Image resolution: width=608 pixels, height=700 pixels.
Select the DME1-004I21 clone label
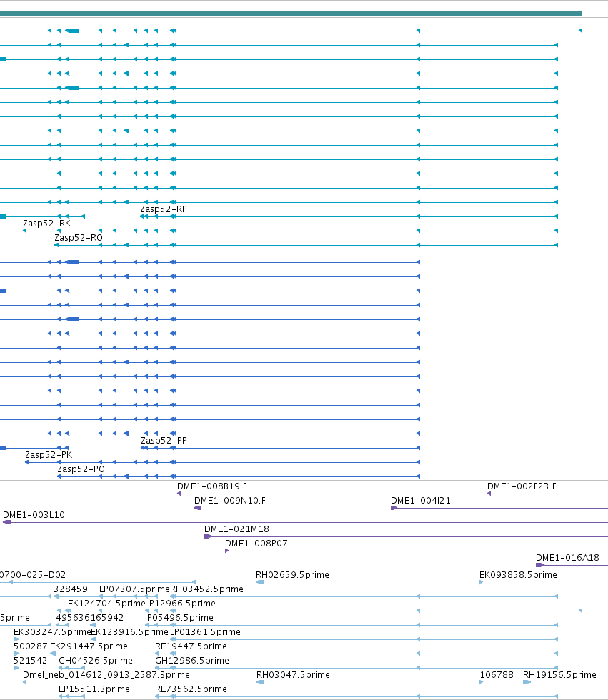click(x=421, y=501)
